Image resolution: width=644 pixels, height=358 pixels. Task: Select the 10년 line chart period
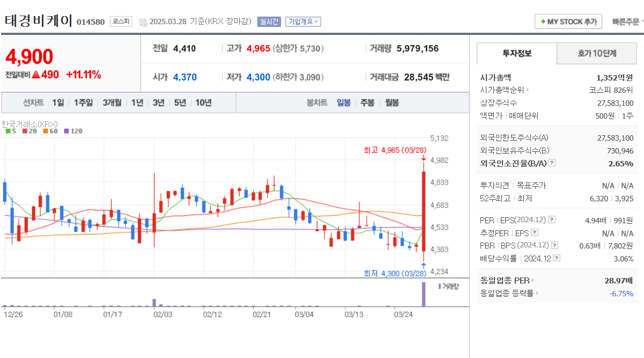203,103
